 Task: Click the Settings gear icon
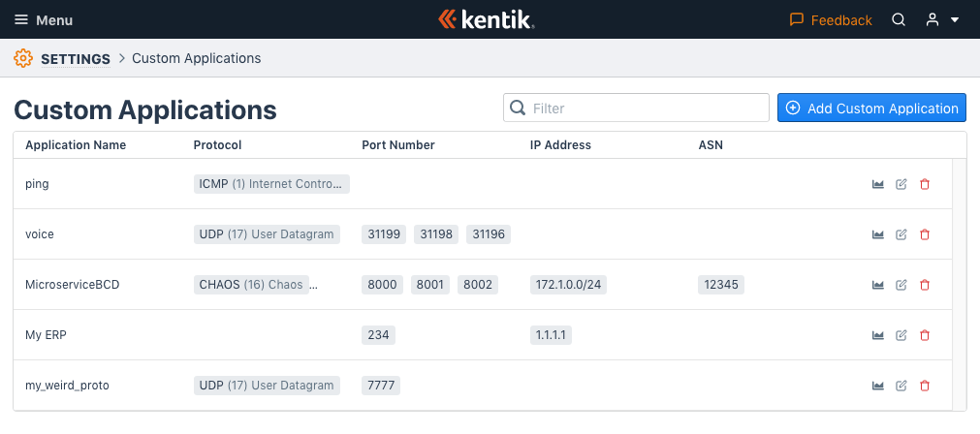click(23, 58)
